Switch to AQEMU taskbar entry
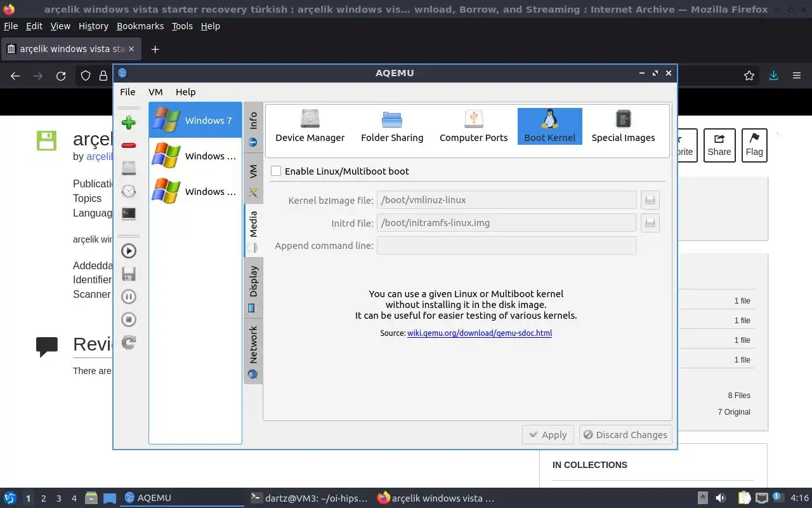 tap(183, 498)
